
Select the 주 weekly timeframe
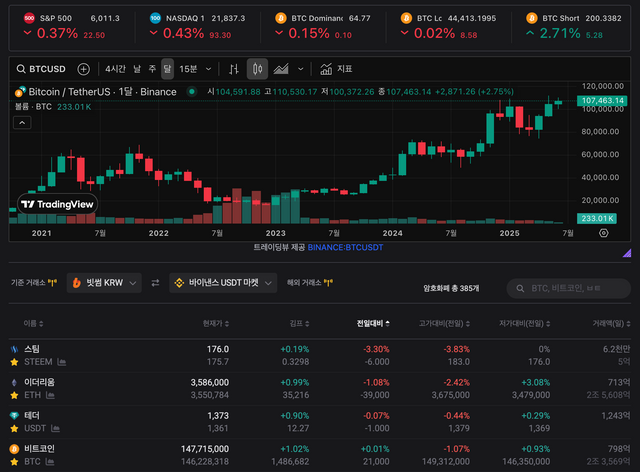point(152,69)
